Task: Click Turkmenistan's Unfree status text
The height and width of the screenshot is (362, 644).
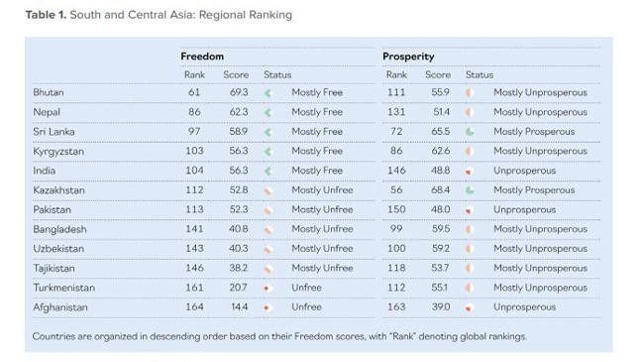Action: (x=306, y=288)
